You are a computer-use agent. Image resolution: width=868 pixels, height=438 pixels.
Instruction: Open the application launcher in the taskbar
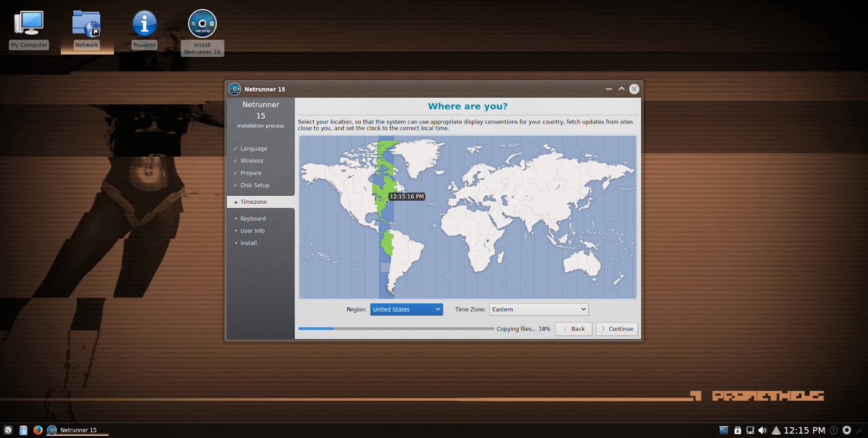[8, 430]
